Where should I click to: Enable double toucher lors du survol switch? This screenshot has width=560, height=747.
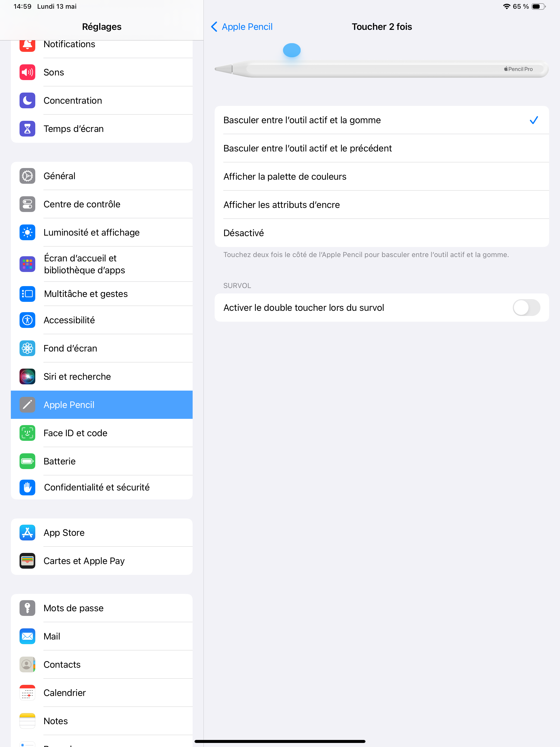click(526, 308)
